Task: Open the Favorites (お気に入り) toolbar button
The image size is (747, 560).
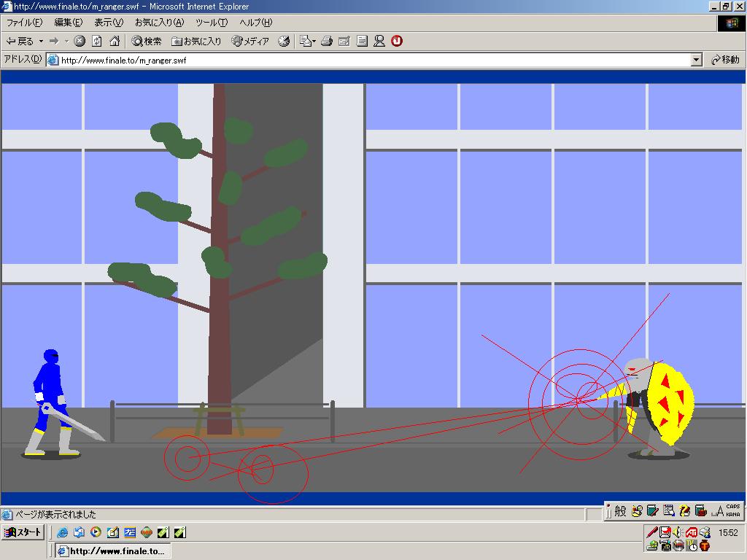Action: tap(196, 42)
